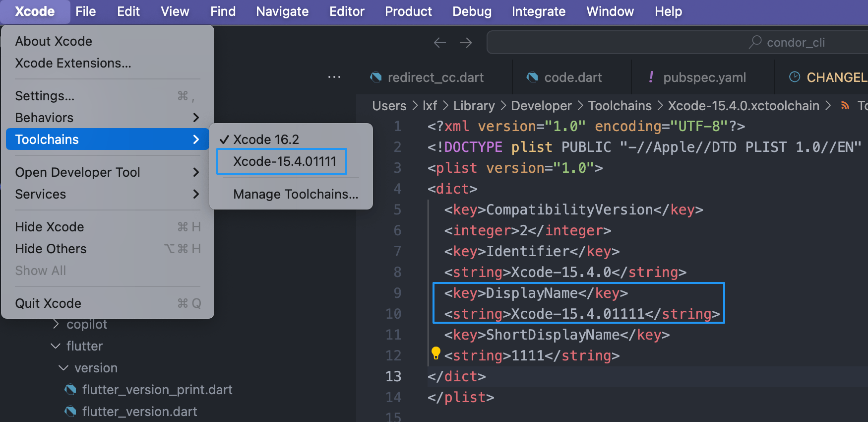Viewport: 868px width, 422px height.
Task: Click the clock icon on CHANGELOG tab
Action: (x=795, y=77)
